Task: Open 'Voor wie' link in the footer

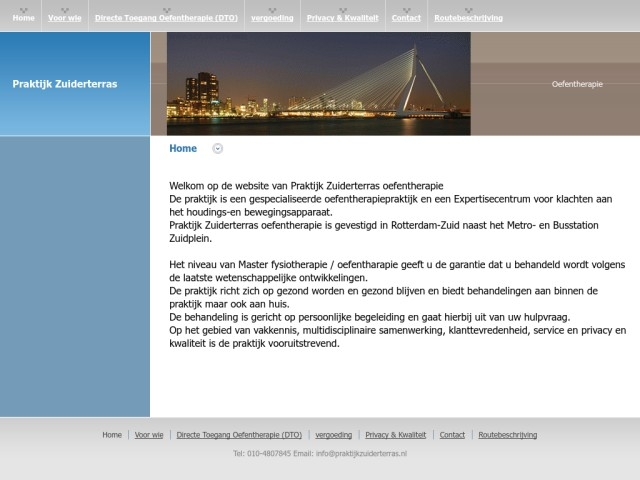Action: click(x=149, y=435)
